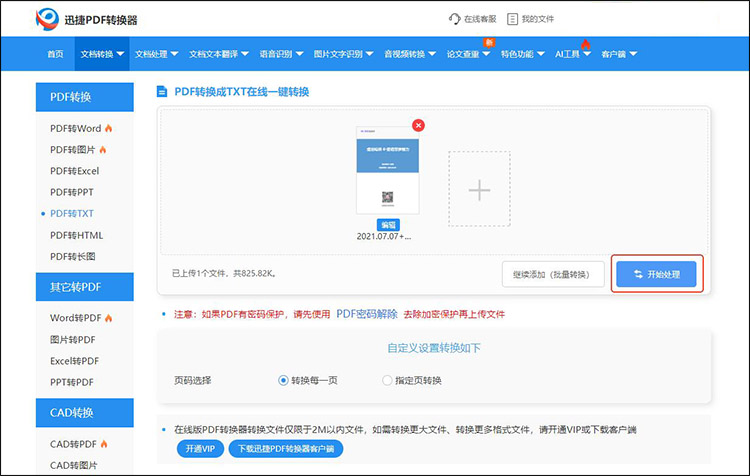Select PDF转长图 in sidebar
The height and width of the screenshot is (476, 750).
click(x=73, y=256)
